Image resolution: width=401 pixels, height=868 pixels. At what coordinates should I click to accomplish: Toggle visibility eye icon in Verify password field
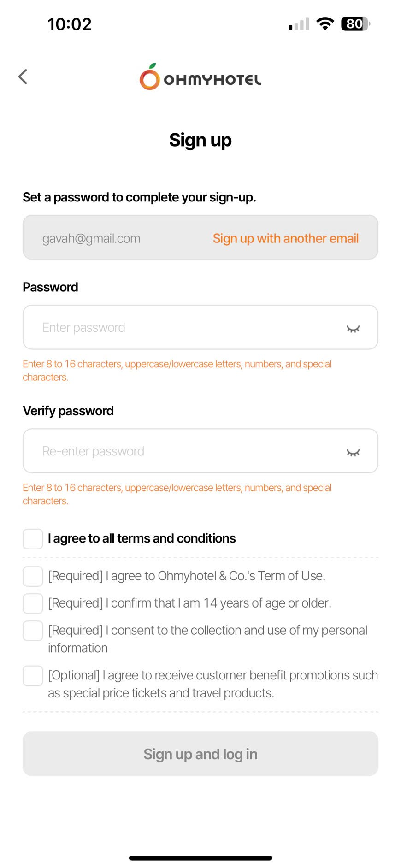[x=353, y=452]
